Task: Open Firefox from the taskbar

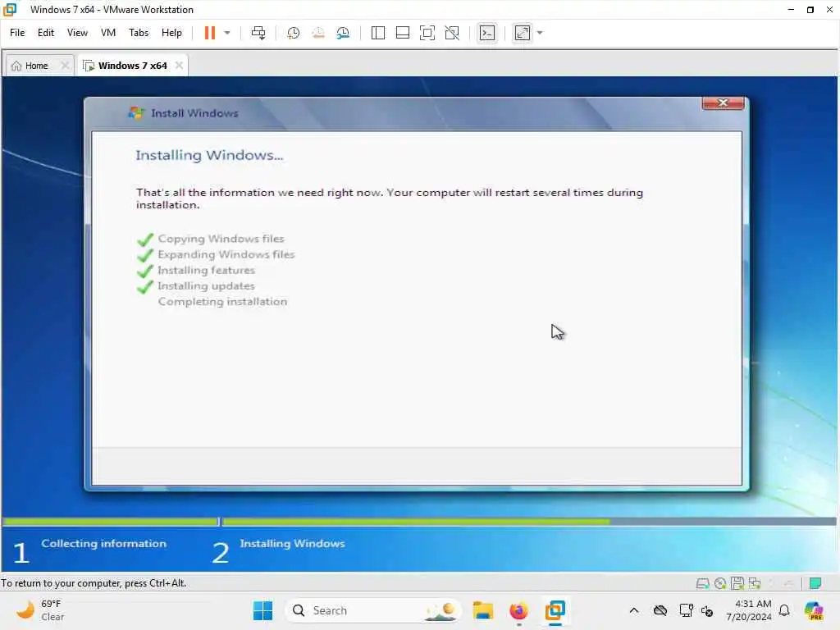Action: point(518,610)
